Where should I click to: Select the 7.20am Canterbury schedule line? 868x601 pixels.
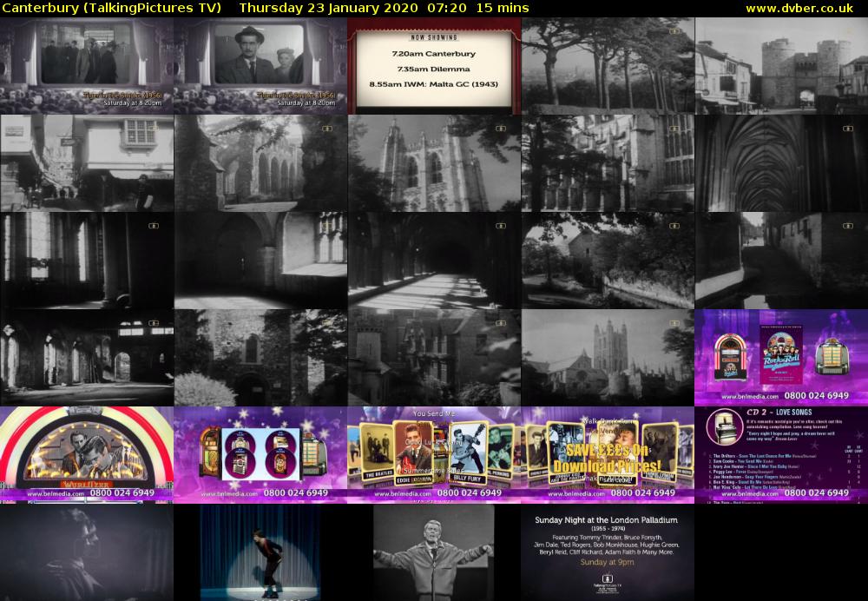(433, 54)
